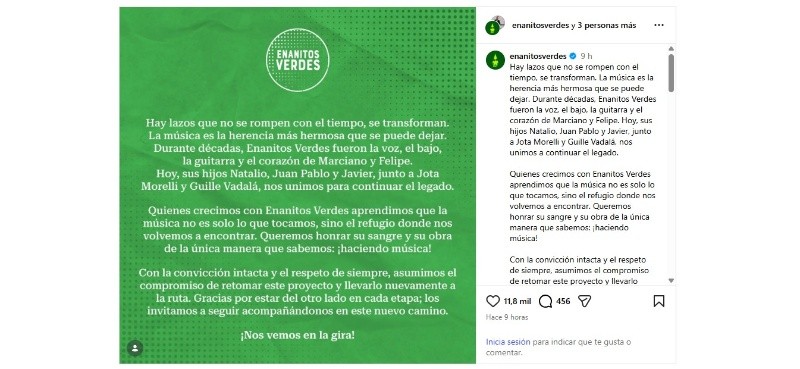
Task: Click 'Inicia sesión' login link
Action: pyautogui.click(x=508, y=342)
